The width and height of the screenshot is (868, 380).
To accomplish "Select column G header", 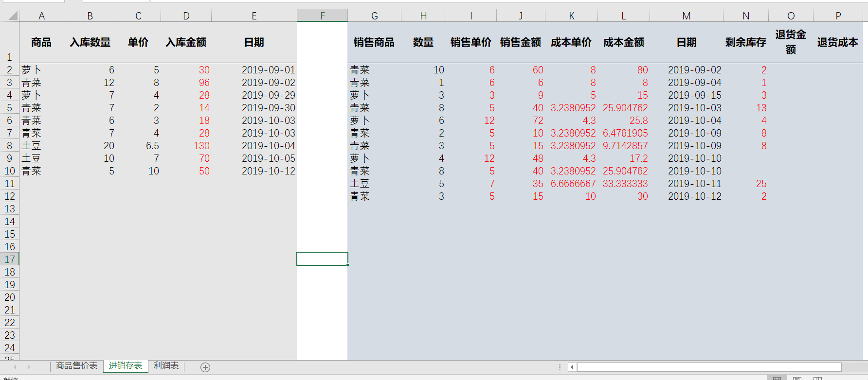I will click(x=374, y=16).
